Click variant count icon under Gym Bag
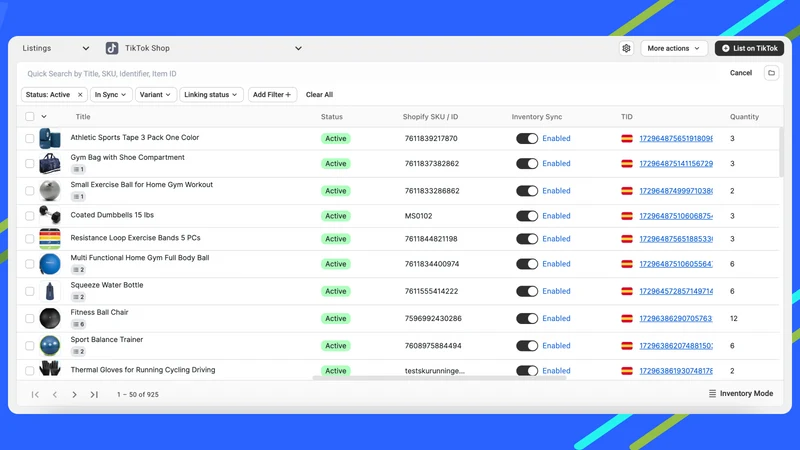This screenshot has width=800, height=450. (x=78, y=169)
